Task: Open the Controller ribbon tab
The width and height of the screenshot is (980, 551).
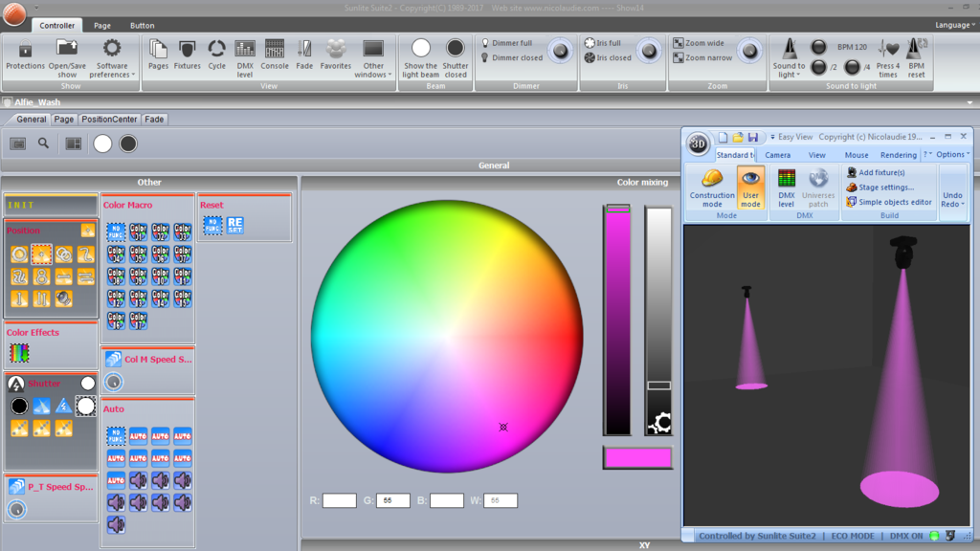Action: 56,25
